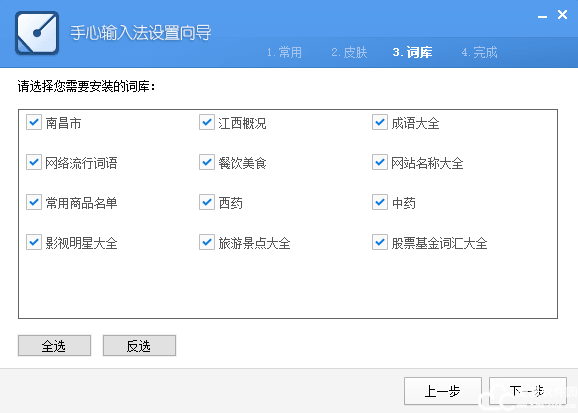This screenshot has width=578, height=413.
Task: Uncheck 常用商品名单 option
Action: [x=34, y=202]
